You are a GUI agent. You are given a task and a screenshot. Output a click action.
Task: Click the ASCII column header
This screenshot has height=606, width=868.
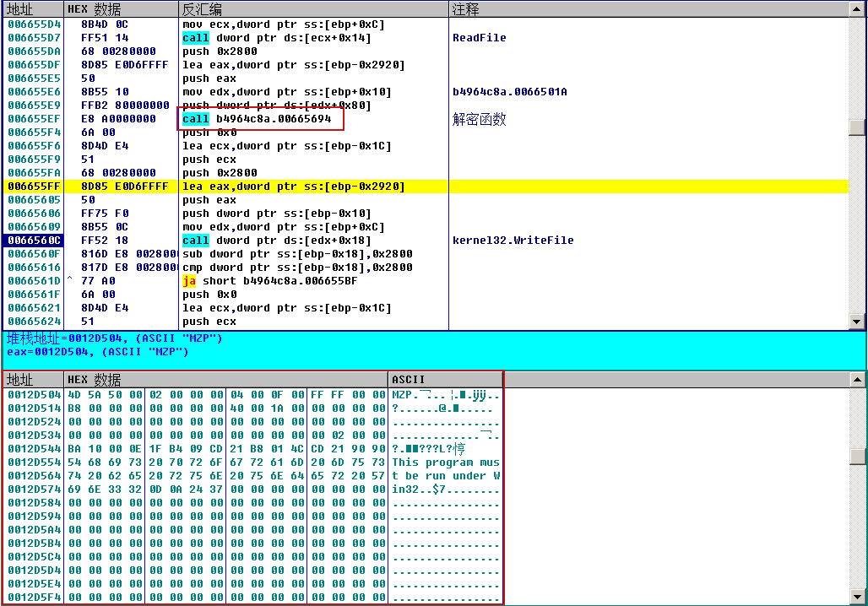tap(446, 380)
